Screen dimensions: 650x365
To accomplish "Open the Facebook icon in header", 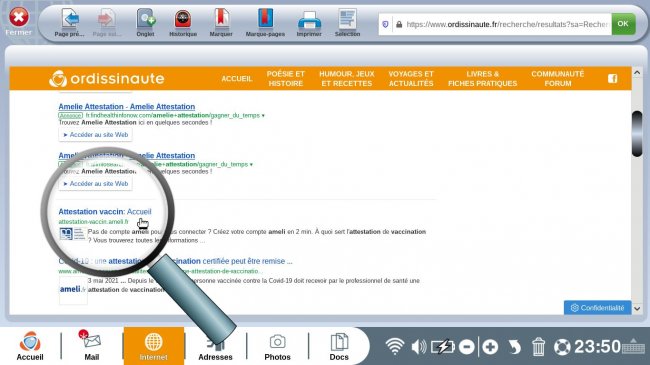I will (613, 78).
